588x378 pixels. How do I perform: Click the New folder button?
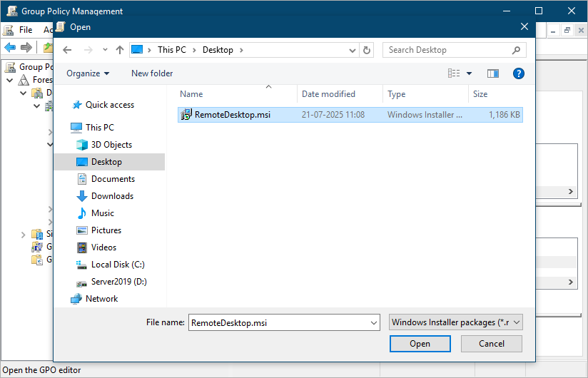pos(152,73)
